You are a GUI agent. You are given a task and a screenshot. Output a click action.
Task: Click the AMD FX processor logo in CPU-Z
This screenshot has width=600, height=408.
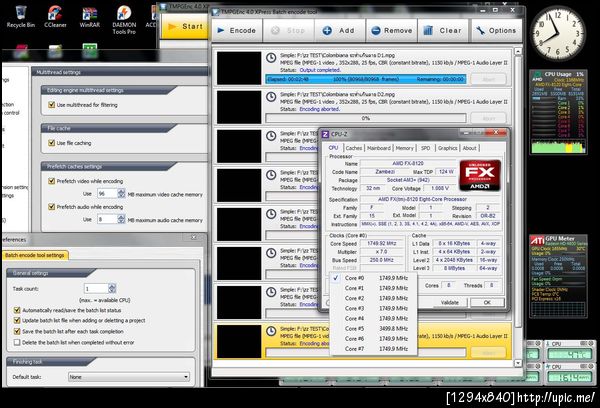480,175
